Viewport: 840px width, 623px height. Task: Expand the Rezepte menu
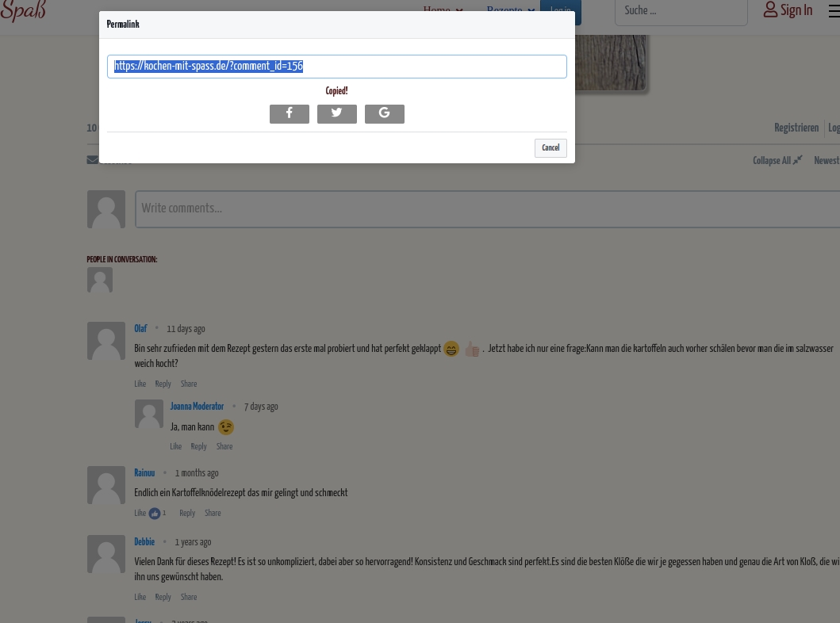point(511,10)
